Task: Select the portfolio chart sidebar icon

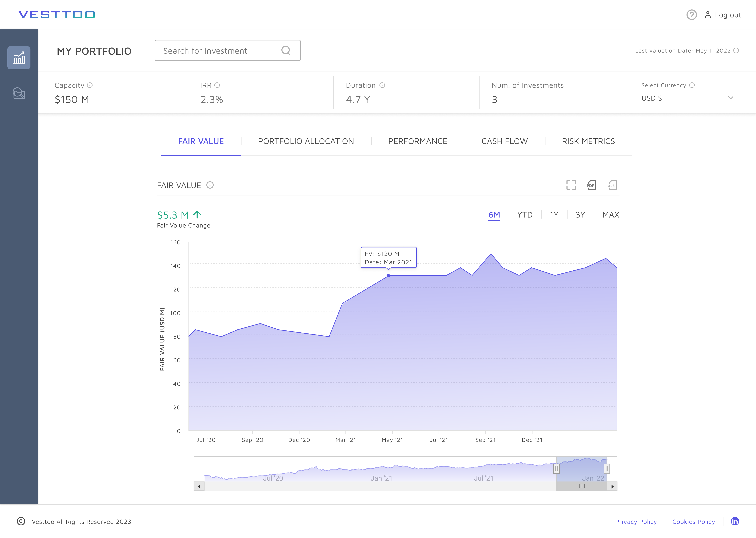Action: click(x=19, y=58)
